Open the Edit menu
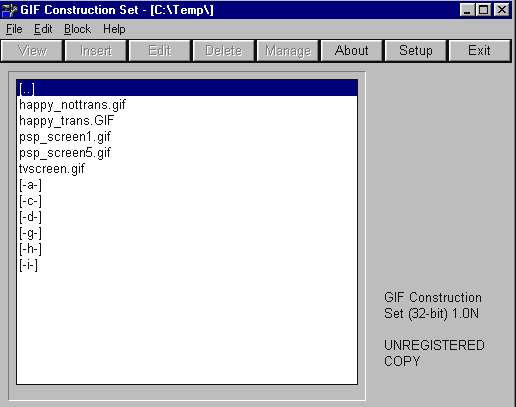This screenshot has height=407, width=516. tap(43, 29)
